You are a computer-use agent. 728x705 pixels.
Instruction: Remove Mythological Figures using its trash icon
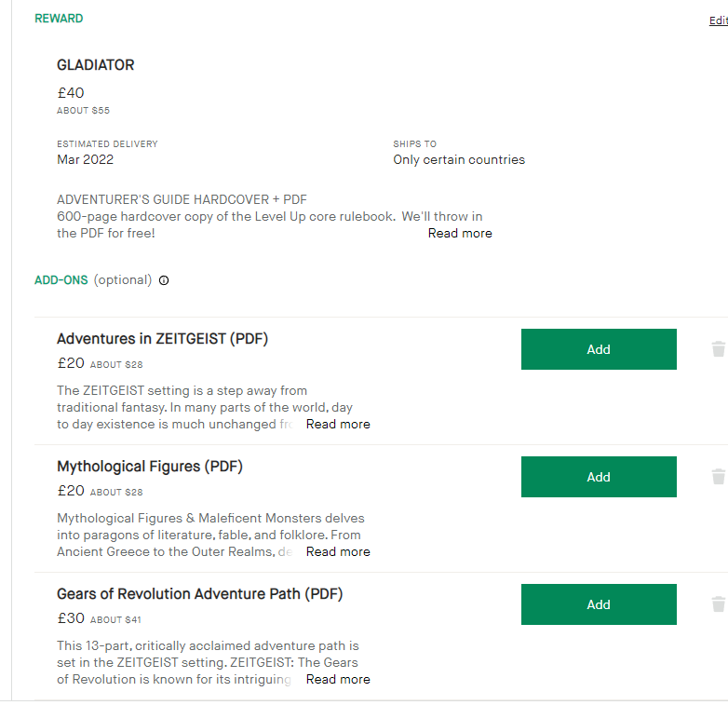click(718, 477)
